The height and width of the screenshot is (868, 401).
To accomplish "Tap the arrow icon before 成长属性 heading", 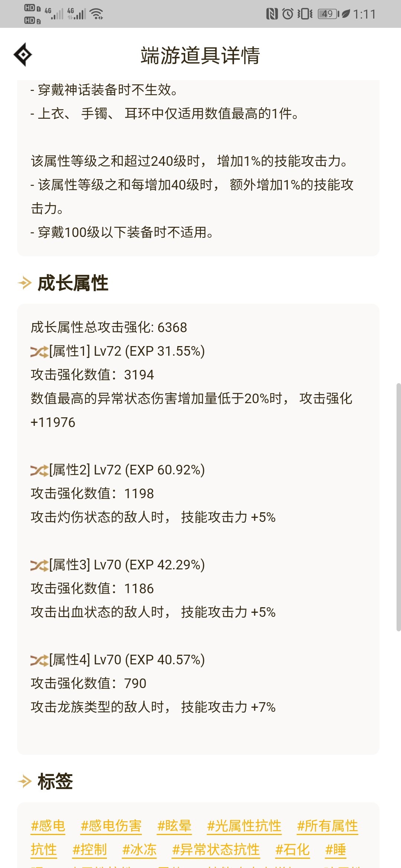I will click(x=25, y=283).
